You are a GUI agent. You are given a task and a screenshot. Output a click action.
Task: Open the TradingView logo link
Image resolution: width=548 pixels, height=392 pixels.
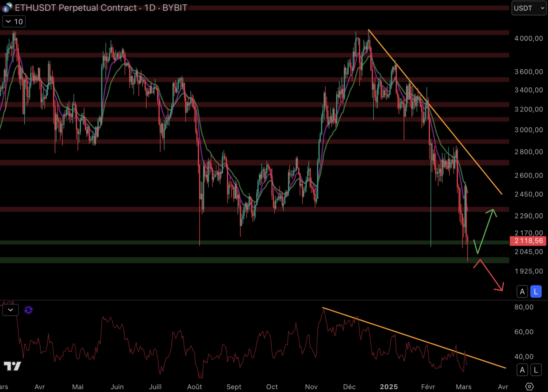(12, 366)
